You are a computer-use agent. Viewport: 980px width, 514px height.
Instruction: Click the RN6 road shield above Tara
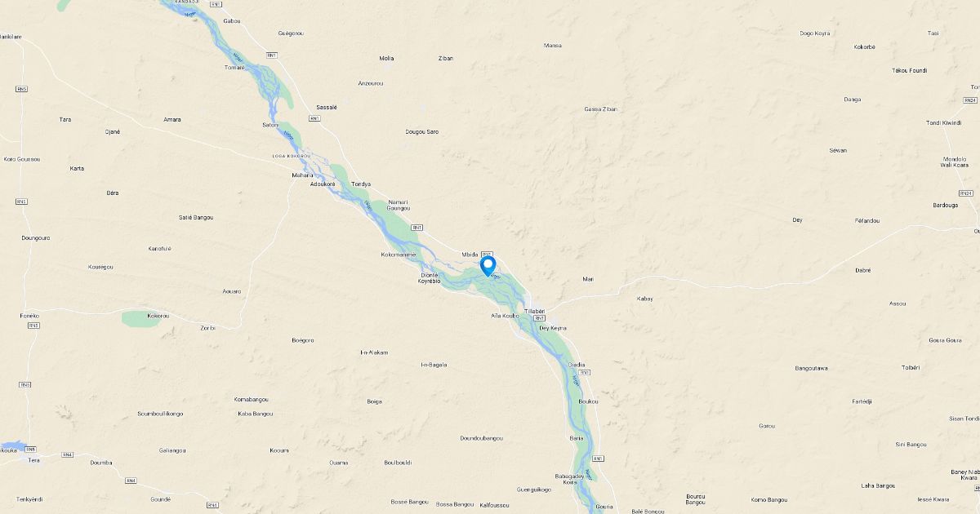[x=22, y=88]
